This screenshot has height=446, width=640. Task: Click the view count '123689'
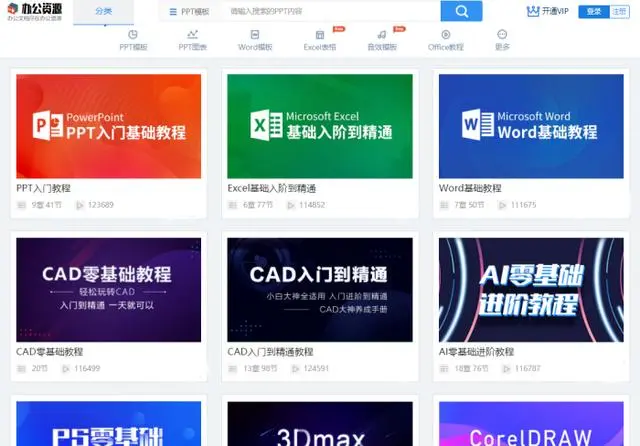pos(101,205)
